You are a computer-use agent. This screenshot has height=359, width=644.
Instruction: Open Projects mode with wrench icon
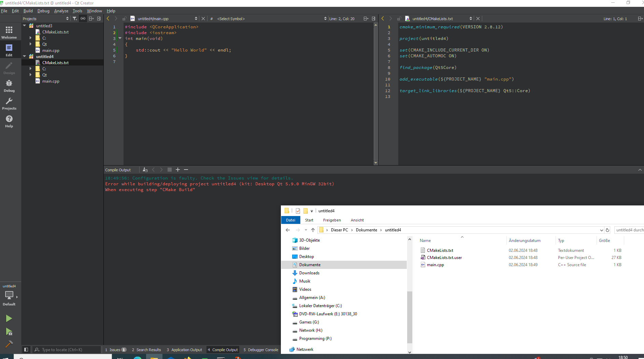pos(9,104)
